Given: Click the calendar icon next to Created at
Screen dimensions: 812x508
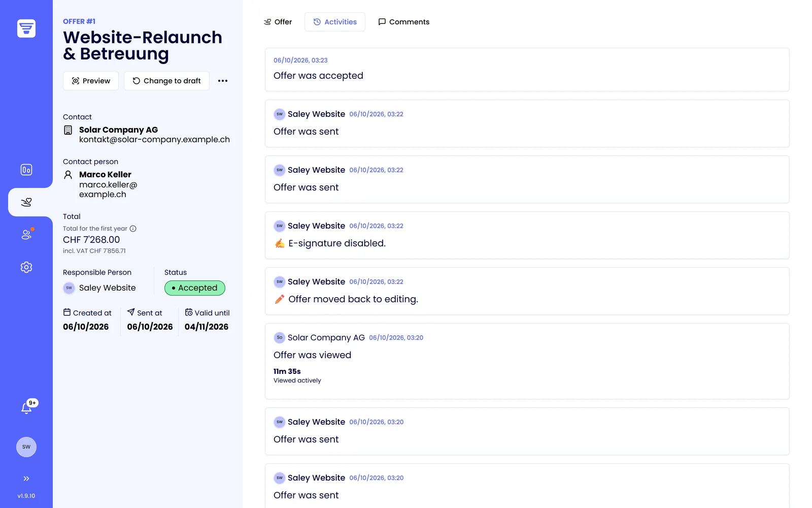Looking at the screenshot, I should (x=67, y=312).
